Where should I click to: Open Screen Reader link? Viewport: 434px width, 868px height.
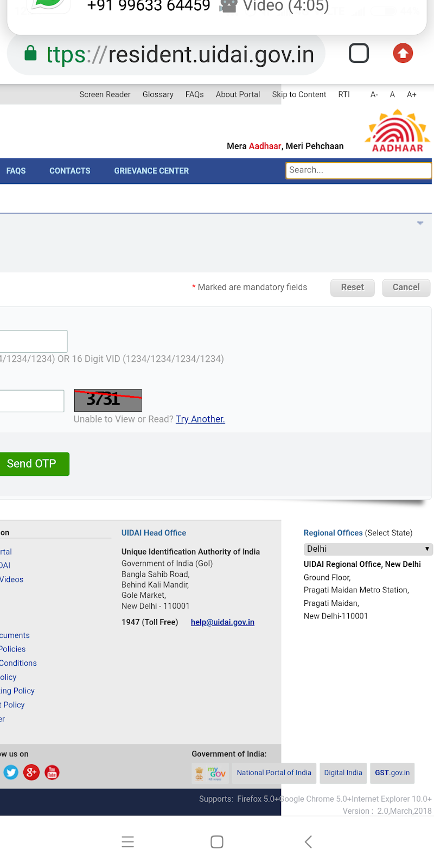[105, 94]
